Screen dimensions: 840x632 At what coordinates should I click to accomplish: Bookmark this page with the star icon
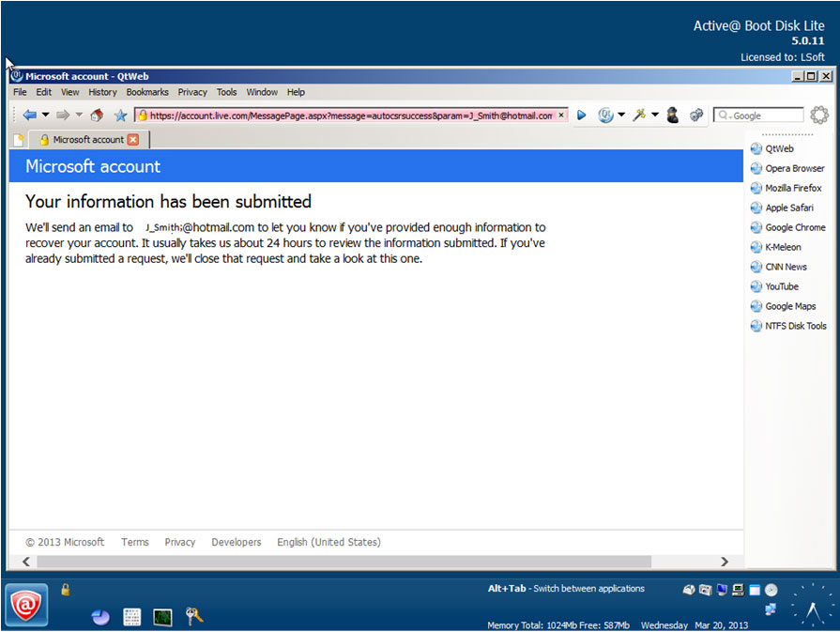coord(120,116)
